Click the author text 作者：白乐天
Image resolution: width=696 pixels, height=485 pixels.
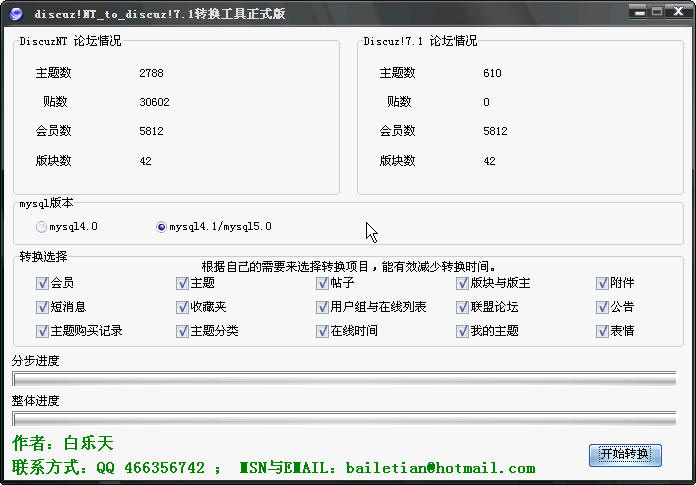pyautogui.click(x=63, y=443)
